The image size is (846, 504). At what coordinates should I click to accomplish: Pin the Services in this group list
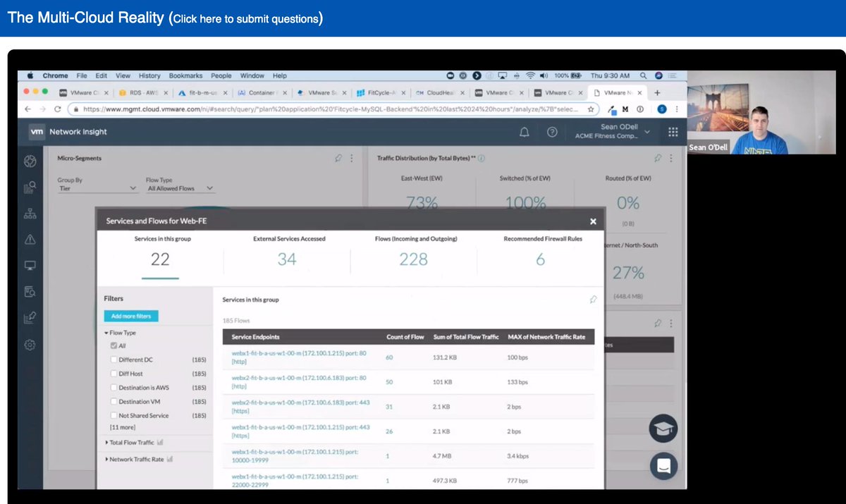pyautogui.click(x=593, y=300)
